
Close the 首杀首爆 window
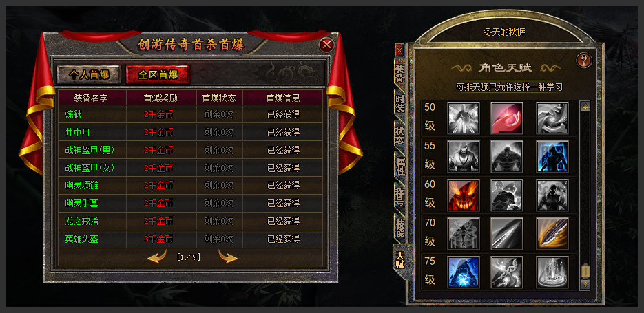tap(326, 44)
